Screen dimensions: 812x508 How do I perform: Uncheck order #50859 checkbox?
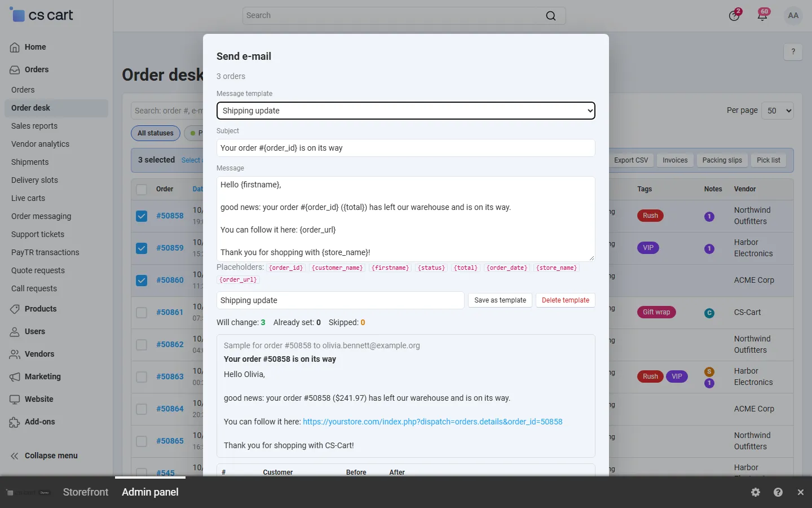(142, 248)
